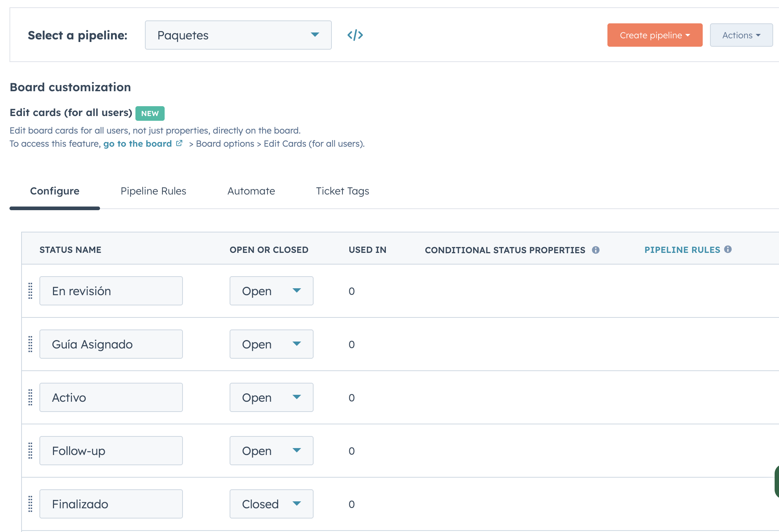Click the Create pipeline button
Image resolution: width=779 pixels, height=532 pixels.
[x=655, y=35]
